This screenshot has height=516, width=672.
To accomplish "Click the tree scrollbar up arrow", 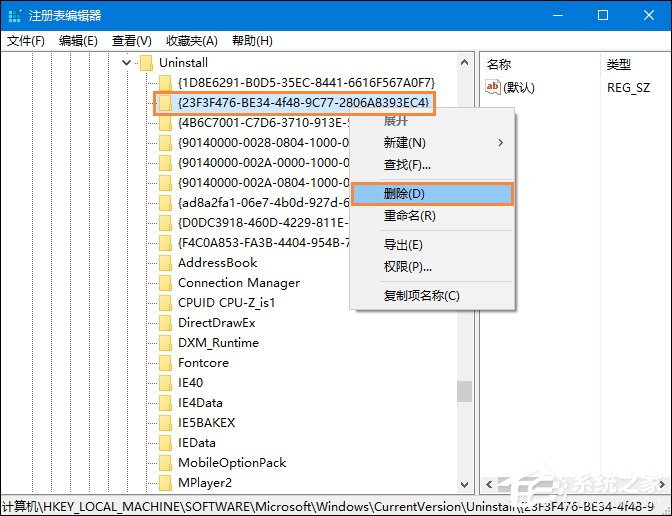I will pos(465,63).
